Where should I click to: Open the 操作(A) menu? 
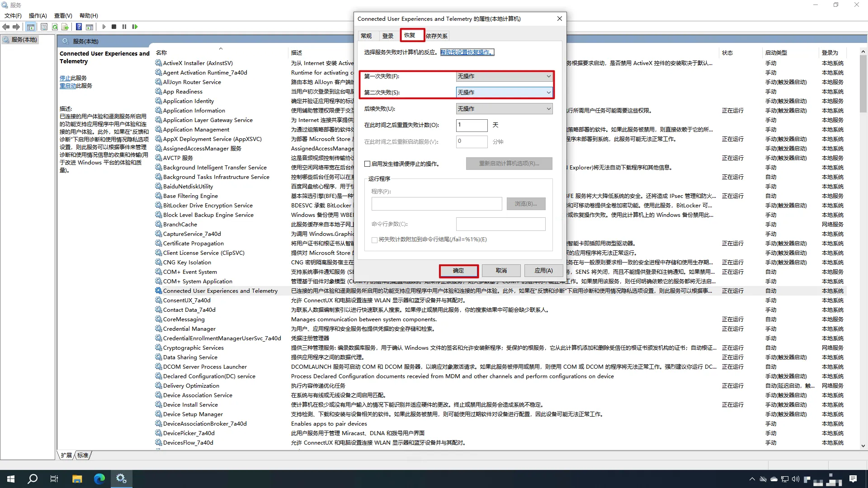coord(38,15)
